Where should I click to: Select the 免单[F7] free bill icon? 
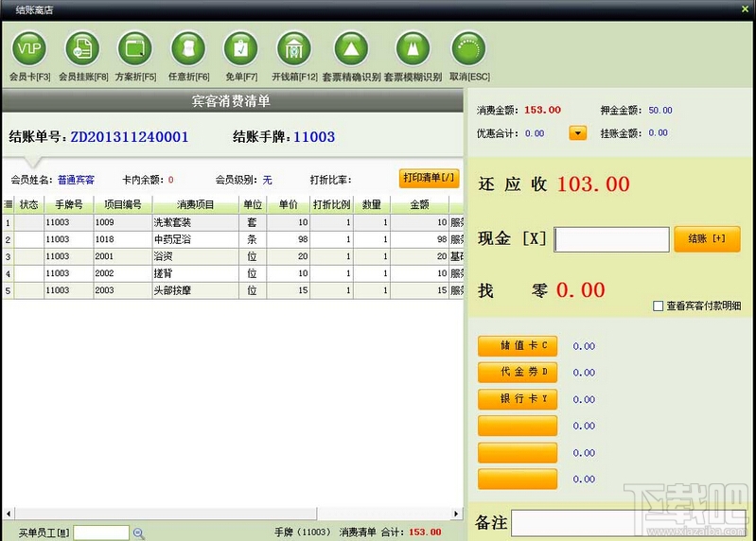pyautogui.click(x=241, y=48)
